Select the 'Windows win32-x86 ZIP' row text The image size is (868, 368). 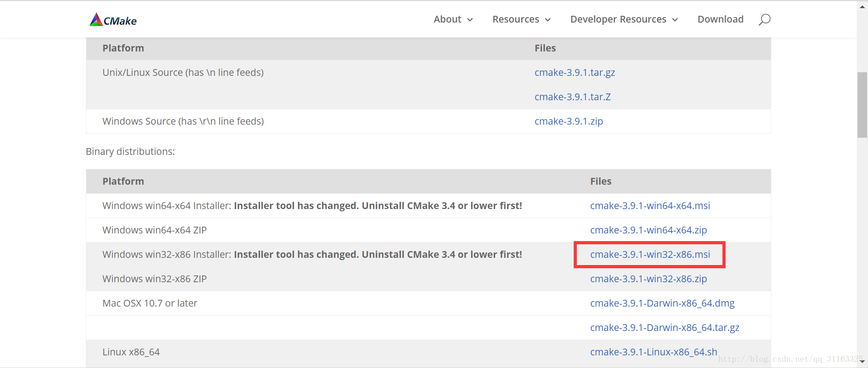[x=155, y=279]
